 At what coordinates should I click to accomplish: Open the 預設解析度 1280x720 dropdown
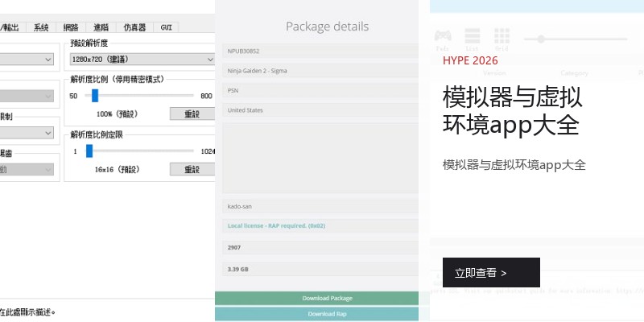click(142, 59)
